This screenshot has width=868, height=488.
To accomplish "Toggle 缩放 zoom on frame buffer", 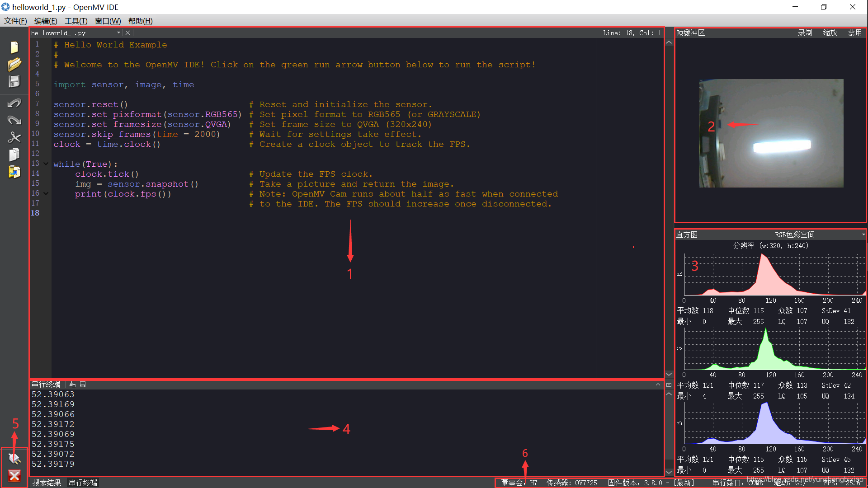I will tap(830, 33).
